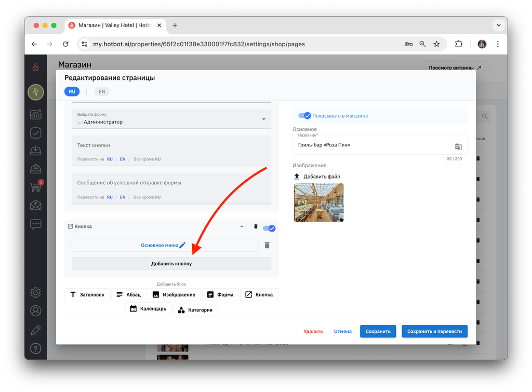This screenshot has height=392, width=532.
Task: Go back in browser history
Action: coord(34,44)
